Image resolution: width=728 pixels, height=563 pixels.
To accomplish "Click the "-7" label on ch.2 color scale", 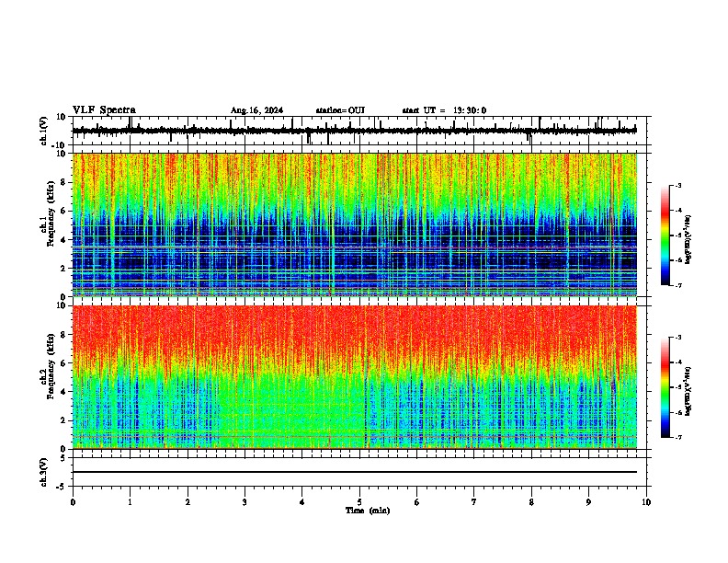I will point(677,437).
